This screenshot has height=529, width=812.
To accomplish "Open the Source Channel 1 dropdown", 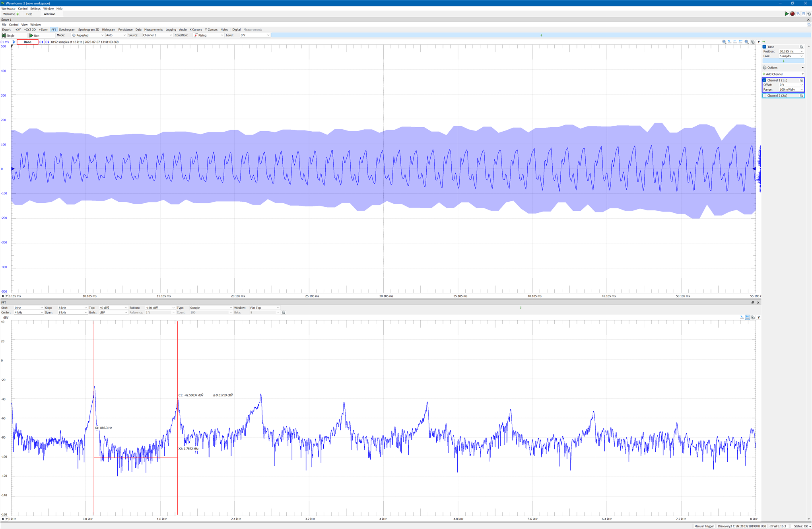I will pyautogui.click(x=157, y=35).
